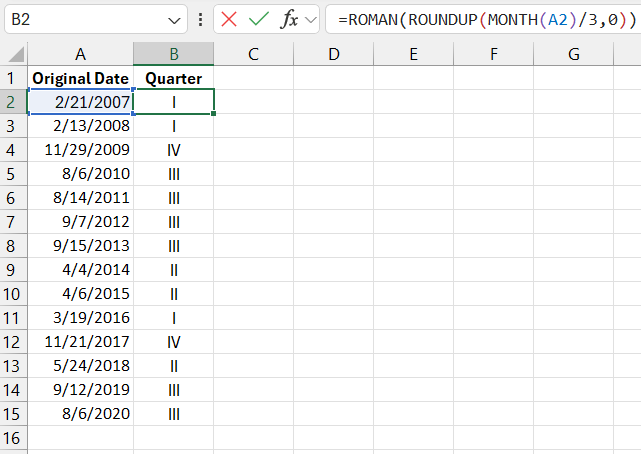Screen dimensions: 641x454
Task: Select row 16 header
Action: click(13, 437)
